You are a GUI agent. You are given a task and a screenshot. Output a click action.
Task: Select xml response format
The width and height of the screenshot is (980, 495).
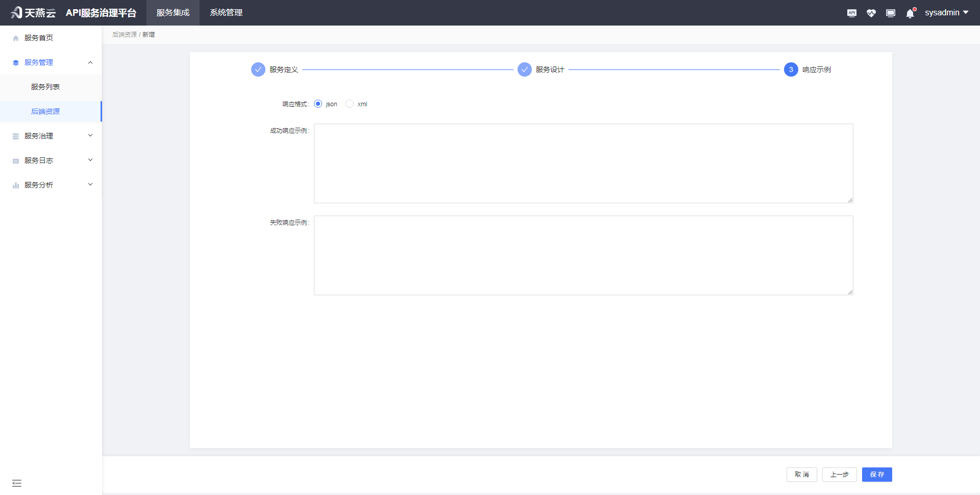(350, 104)
